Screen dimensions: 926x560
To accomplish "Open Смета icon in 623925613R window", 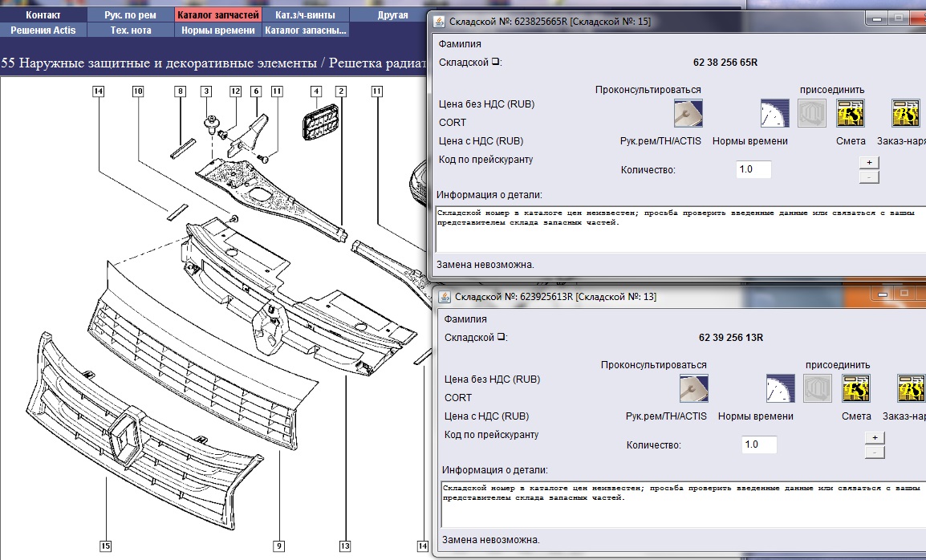I will click(x=856, y=388).
